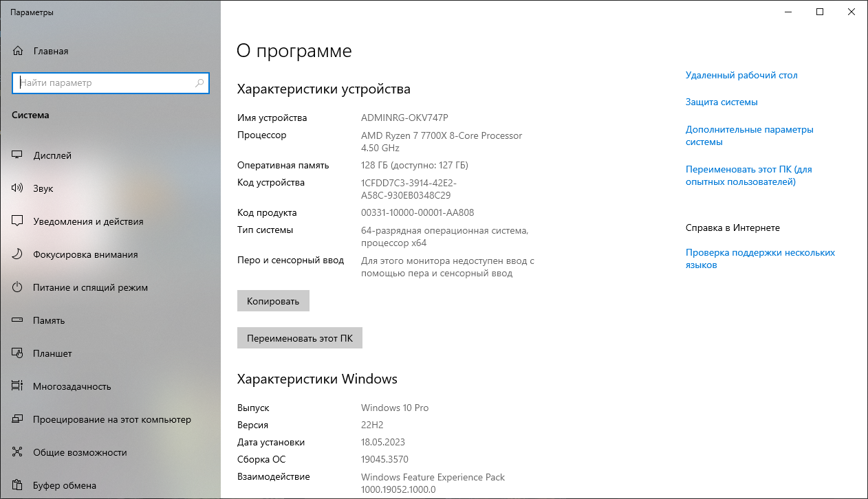Screen dimensions: 868x499
Task: Select Общие возможности in the sidebar
Action: tap(80, 452)
